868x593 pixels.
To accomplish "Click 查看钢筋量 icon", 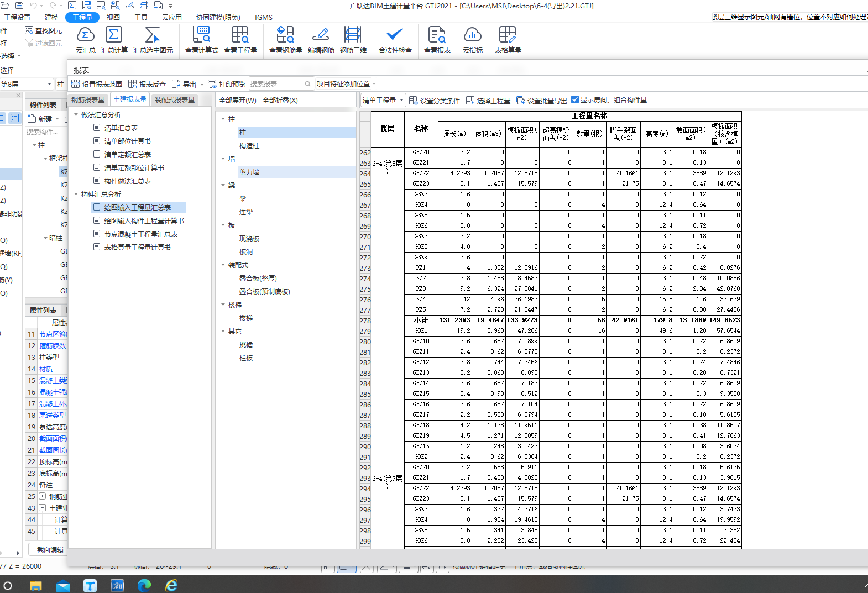I will 285,40.
